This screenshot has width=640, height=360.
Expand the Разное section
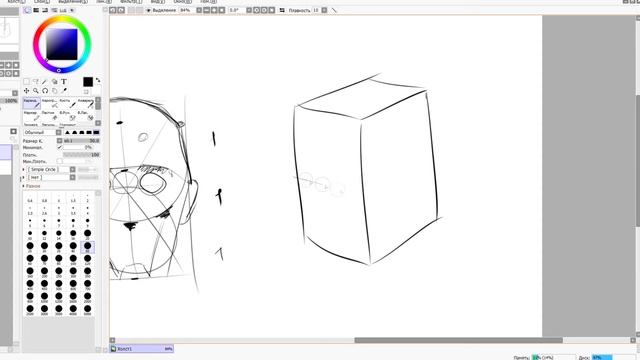[x=24, y=186]
